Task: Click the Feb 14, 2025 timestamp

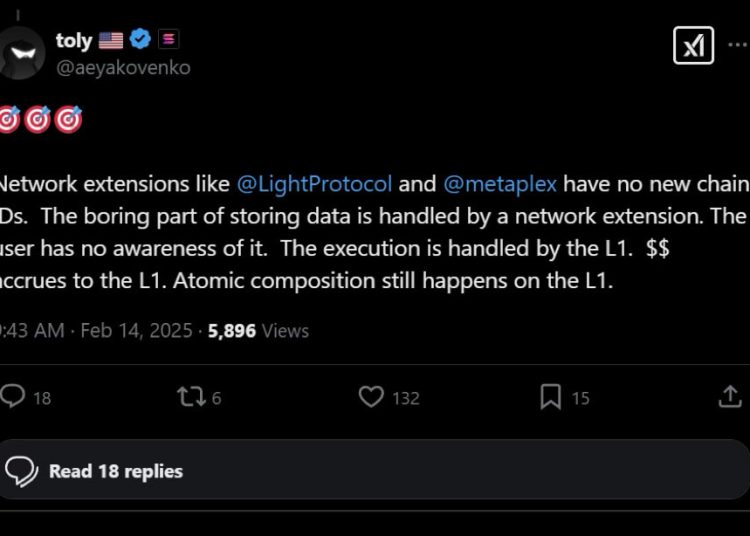Action: tap(134, 330)
